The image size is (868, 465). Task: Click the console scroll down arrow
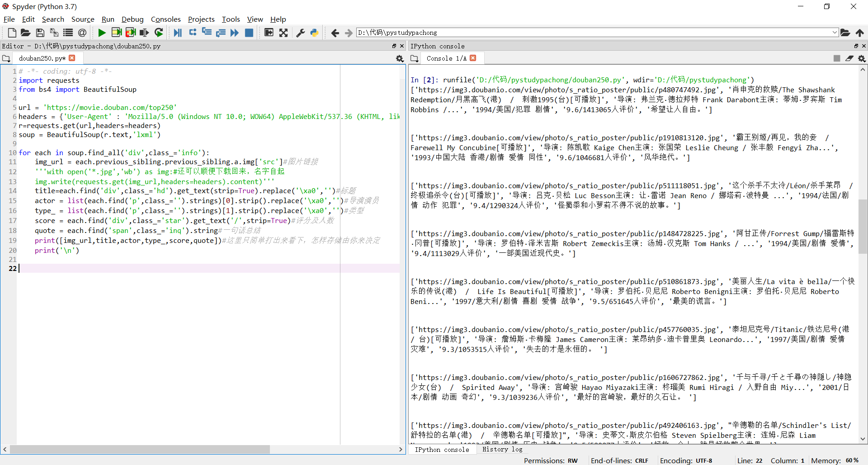point(863,439)
